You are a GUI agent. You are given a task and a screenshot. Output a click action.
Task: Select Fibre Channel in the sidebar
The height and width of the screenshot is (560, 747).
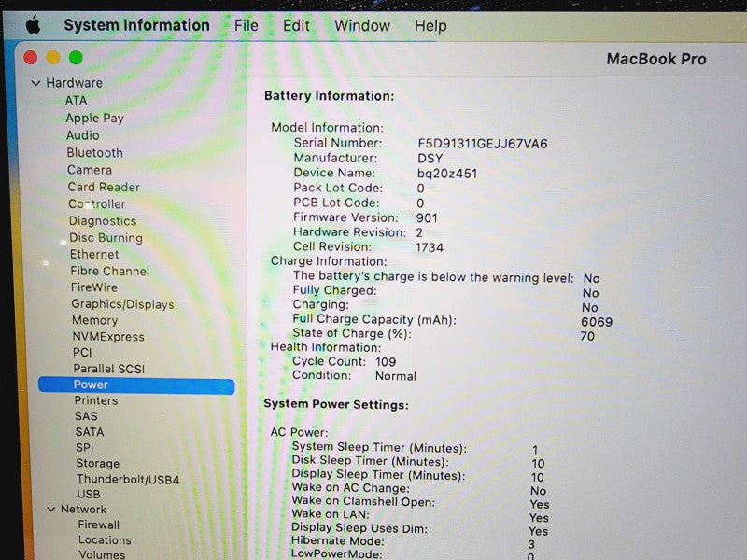click(x=110, y=271)
